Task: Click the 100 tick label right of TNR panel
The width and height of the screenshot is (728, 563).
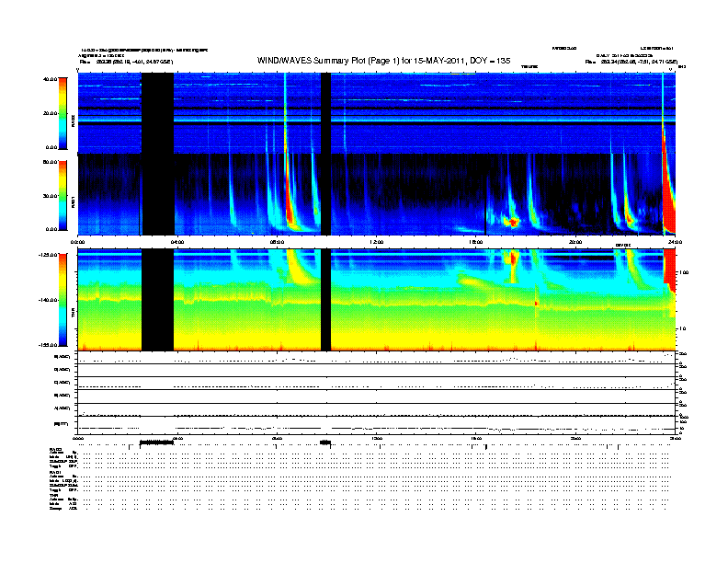Action: [684, 272]
